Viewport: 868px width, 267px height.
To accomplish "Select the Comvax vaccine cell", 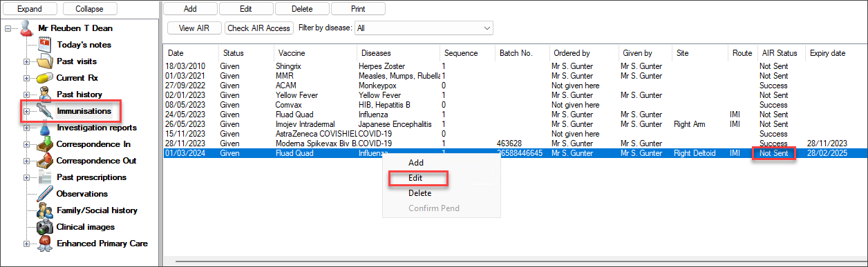I will 289,105.
